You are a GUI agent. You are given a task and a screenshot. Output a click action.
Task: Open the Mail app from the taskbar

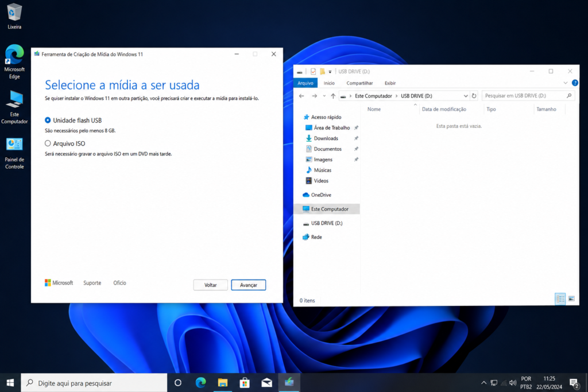pyautogui.click(x=267, y=383)
